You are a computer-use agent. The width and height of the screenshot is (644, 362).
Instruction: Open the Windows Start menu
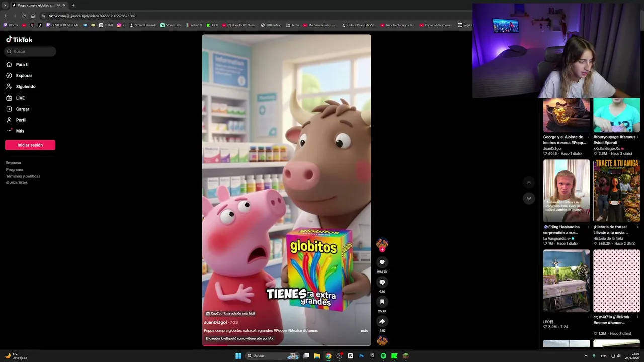pos(238,356)
